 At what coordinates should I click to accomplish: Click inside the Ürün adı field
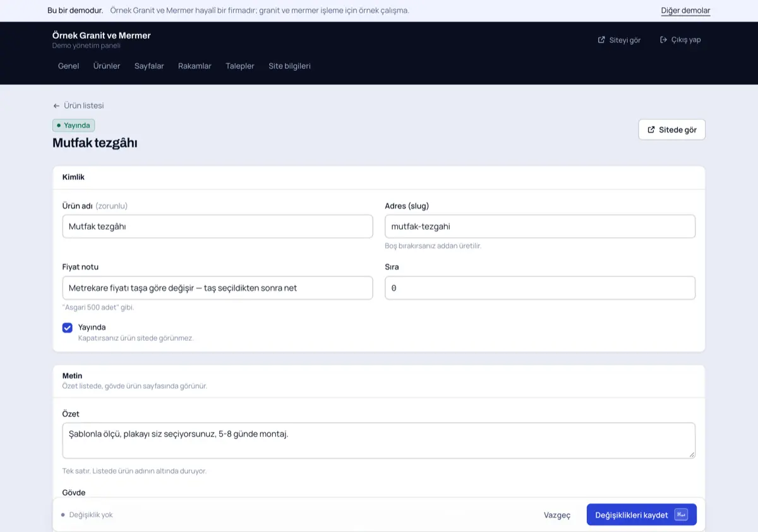point(217,227)
